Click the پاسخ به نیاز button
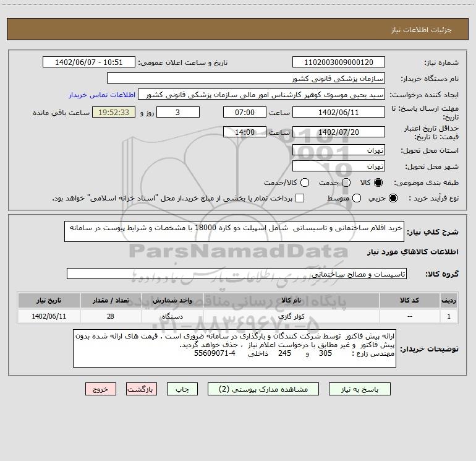The width and height of the screenshot is (476, 461). click(359, 389)
